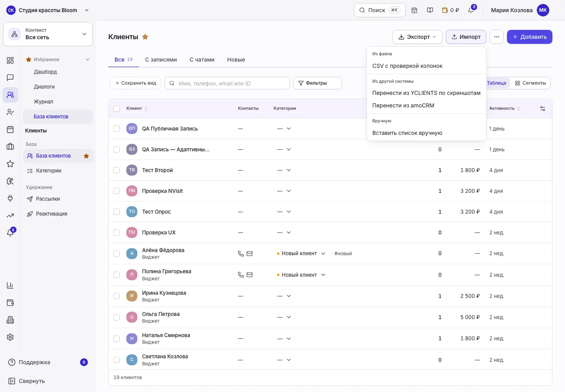Check the box for QA Публичная Запись

pyautogui.click(x=117, y=129)
